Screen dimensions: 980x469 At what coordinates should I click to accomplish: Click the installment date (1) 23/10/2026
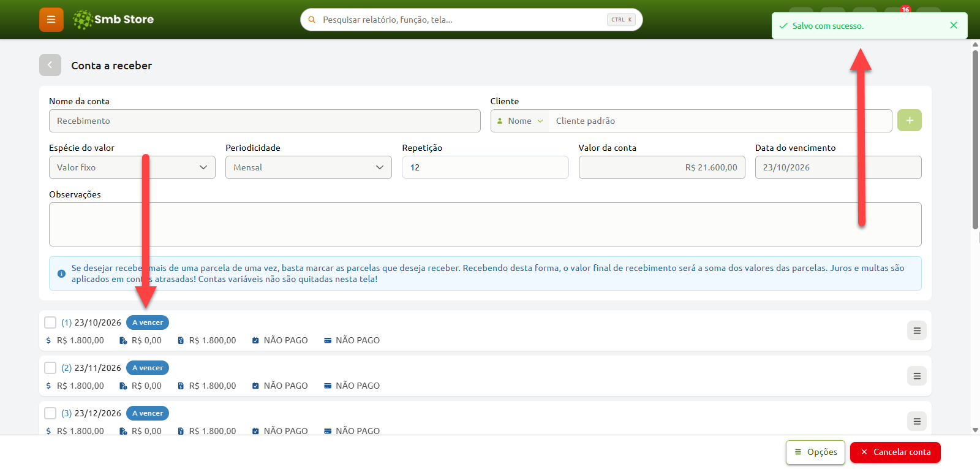click(x=91, y=322)
